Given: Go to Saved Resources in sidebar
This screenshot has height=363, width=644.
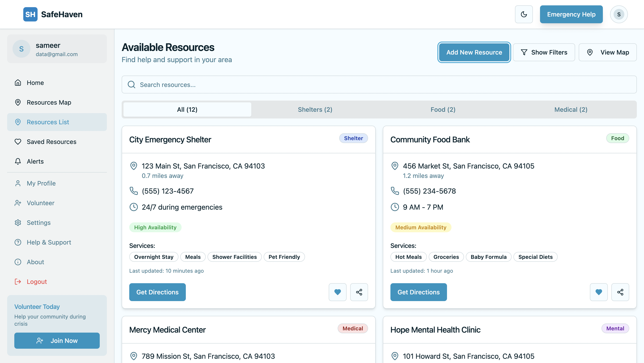Looking at the screenshot, I should [51, 142].
